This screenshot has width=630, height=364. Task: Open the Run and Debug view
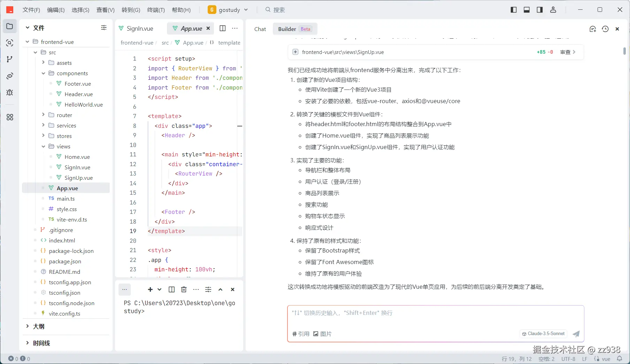pos(10,92)
